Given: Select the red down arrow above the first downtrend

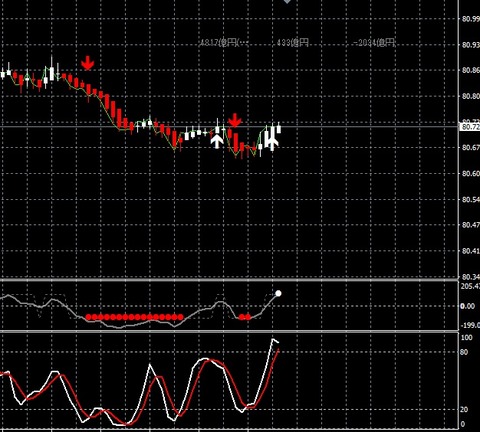Looking at the screenshot, I should coord(88,63).
